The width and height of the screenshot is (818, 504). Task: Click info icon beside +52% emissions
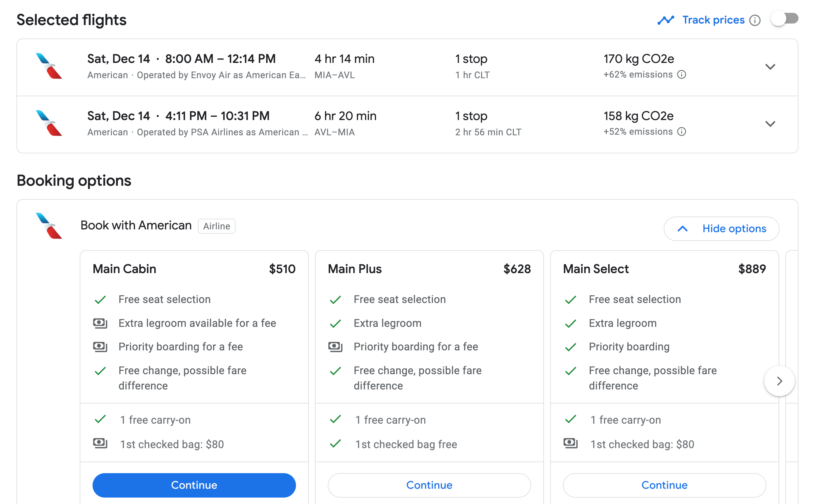[x=682, y=132]
